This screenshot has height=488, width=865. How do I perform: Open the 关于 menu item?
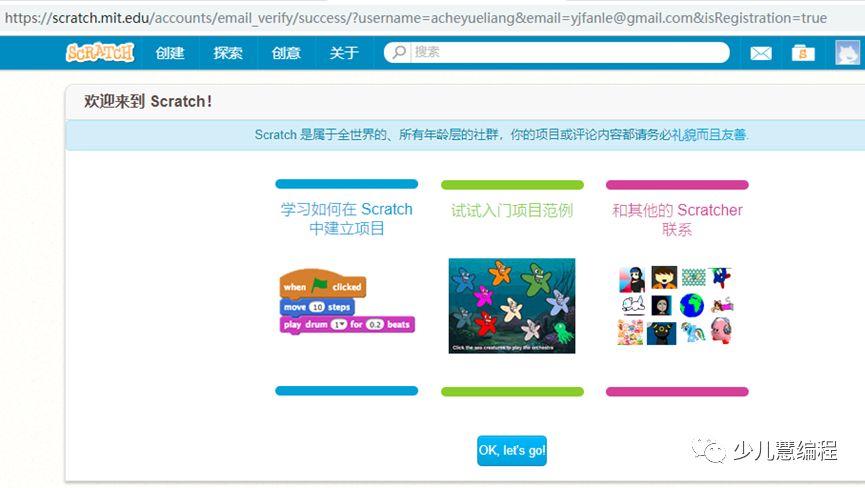[344, 53]
